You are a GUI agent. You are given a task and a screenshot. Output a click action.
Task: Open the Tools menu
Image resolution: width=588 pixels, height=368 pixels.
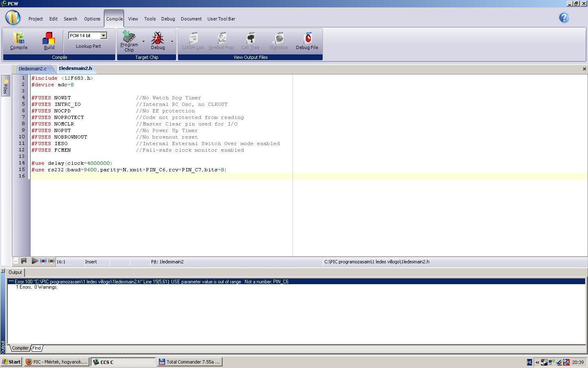click(x=150, y=19)
